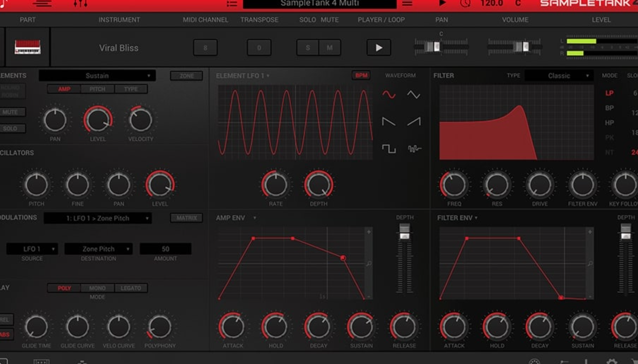Click the filter DRIVE knob
This screenshot has height=364, width=638.
[x=540, y=185]
